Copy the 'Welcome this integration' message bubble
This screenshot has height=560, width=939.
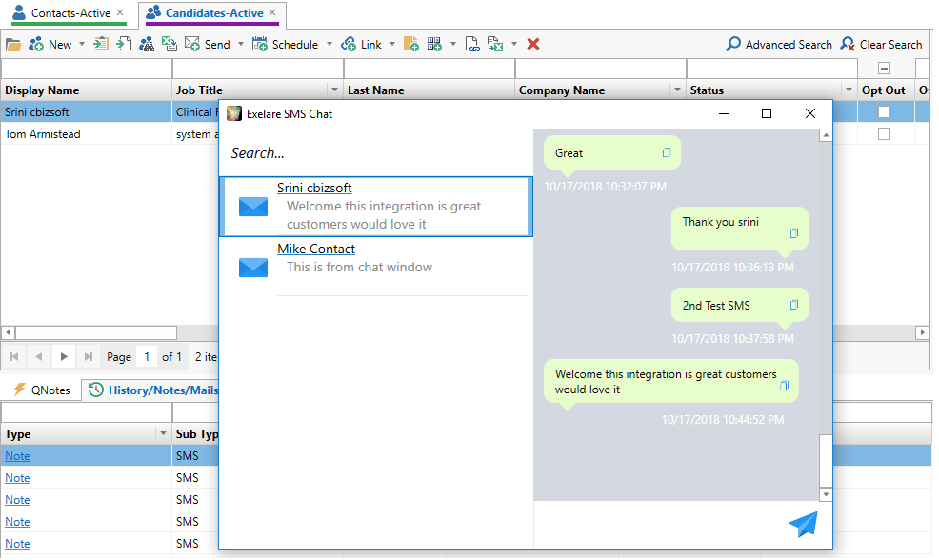point(784,386)
